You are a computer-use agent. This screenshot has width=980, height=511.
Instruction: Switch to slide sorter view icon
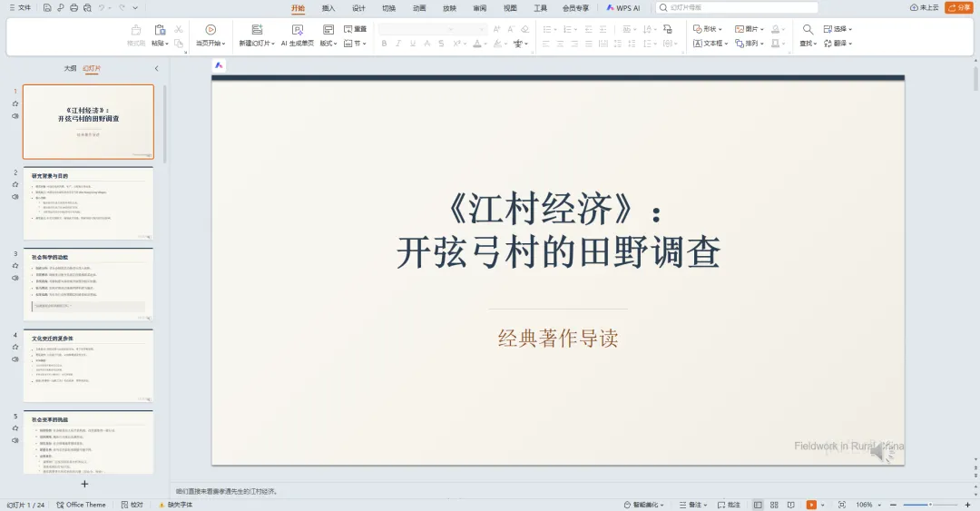(774, 505)
